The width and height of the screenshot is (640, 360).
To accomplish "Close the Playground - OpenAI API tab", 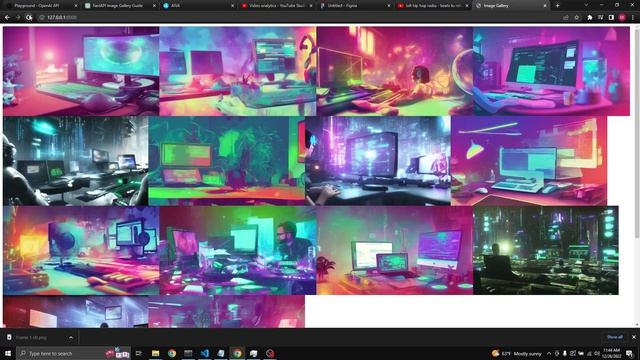I will [76, 6].
